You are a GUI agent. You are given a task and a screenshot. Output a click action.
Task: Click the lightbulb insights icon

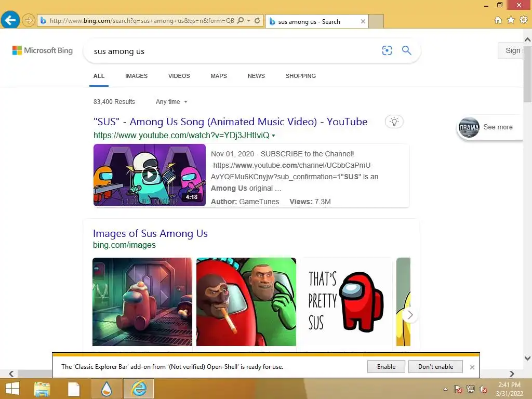tap(394, 122)
